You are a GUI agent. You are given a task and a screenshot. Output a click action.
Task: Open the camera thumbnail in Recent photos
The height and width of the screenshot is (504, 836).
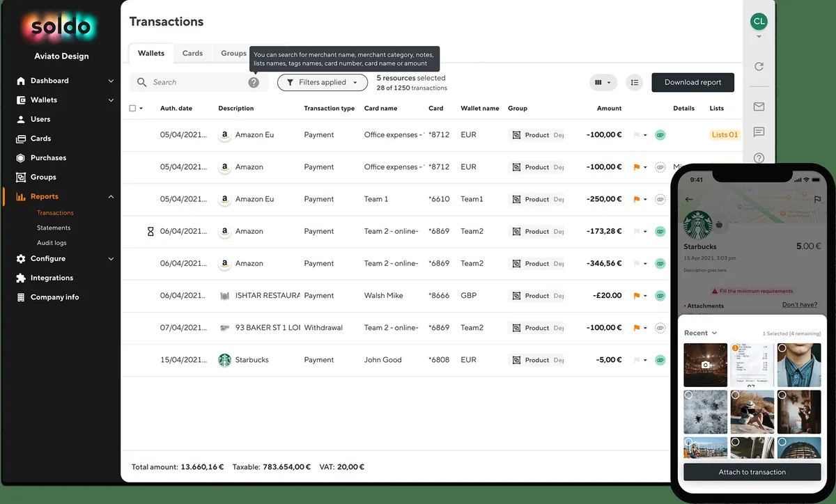point(705,365)
